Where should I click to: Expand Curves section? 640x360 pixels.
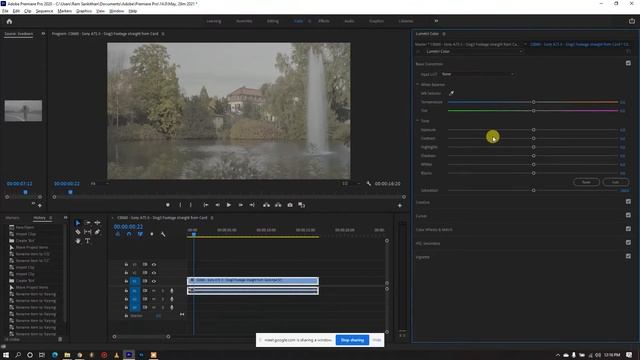coord(421,216)
